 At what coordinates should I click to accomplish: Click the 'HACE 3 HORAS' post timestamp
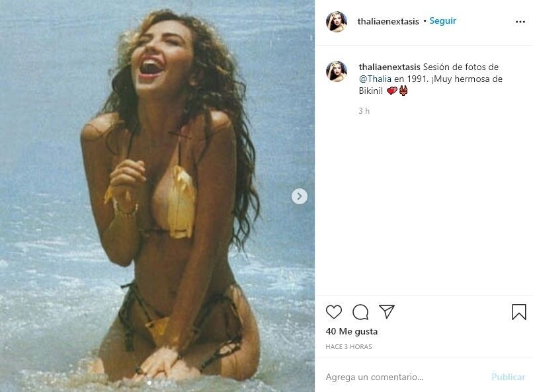(x=348, y=346)
